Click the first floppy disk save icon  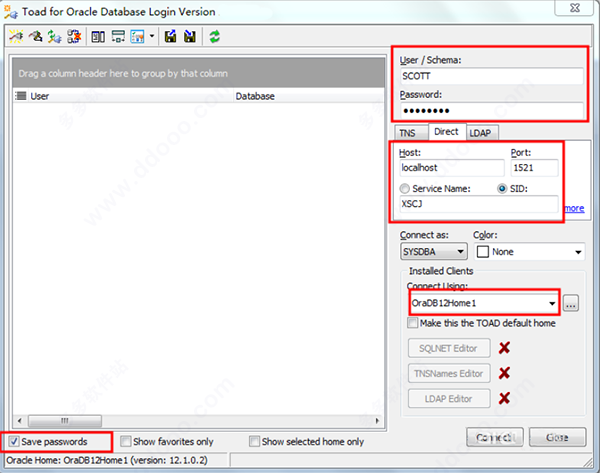[x=171, y=36]
